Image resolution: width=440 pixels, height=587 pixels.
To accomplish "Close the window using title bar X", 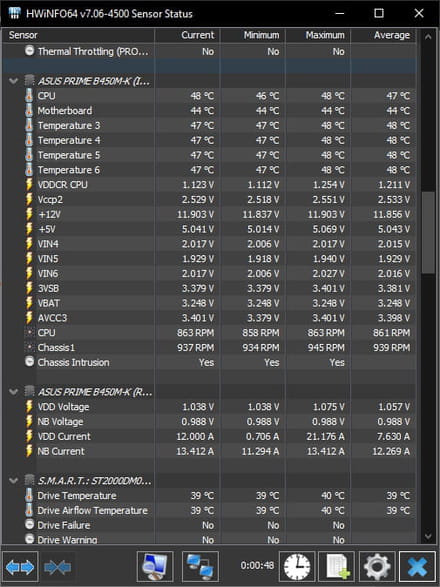I will point(419,13).
